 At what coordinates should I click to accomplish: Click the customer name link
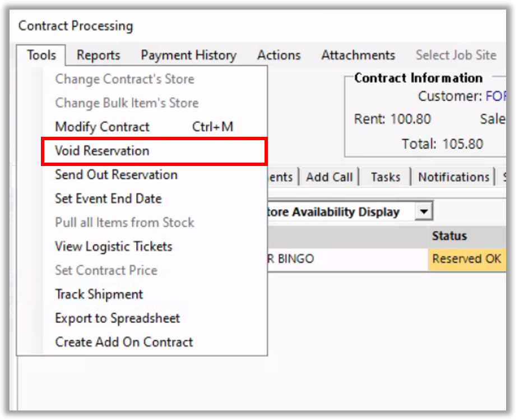495,96
